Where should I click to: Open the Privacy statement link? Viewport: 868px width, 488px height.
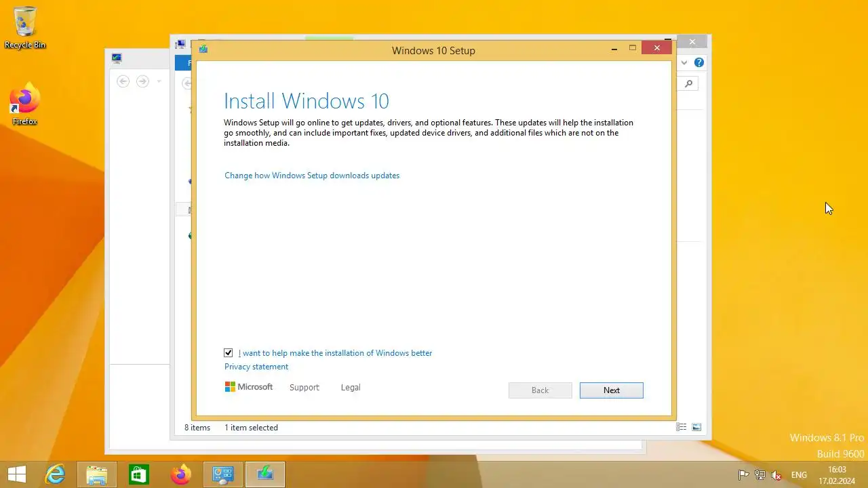pyautogui.click(x=256, y=367)
